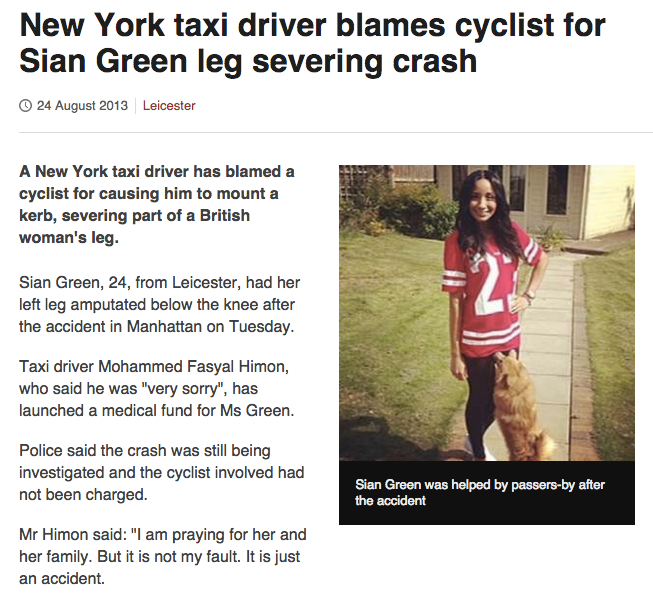653x597 pixels.
Task: Click the paragraph starting 'Police said'
Action: pos(162,473)
